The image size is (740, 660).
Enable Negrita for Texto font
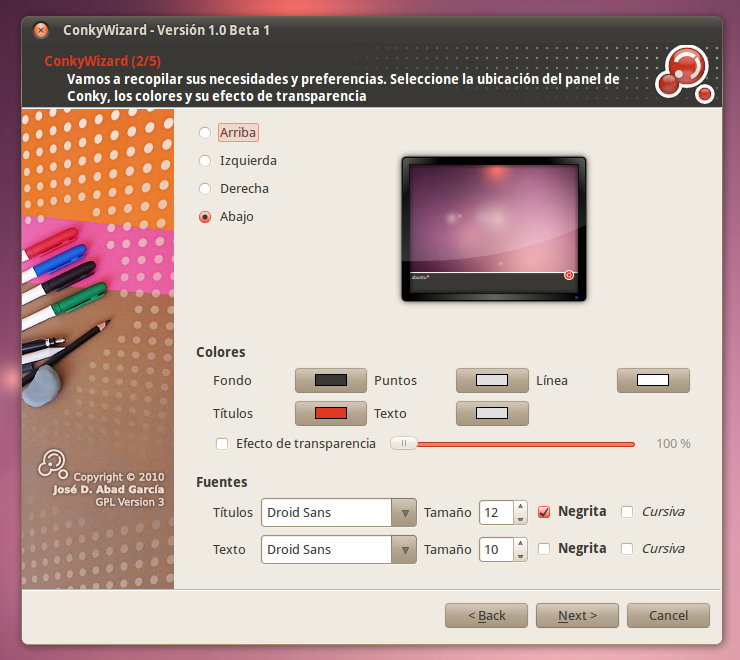point(544,549)
